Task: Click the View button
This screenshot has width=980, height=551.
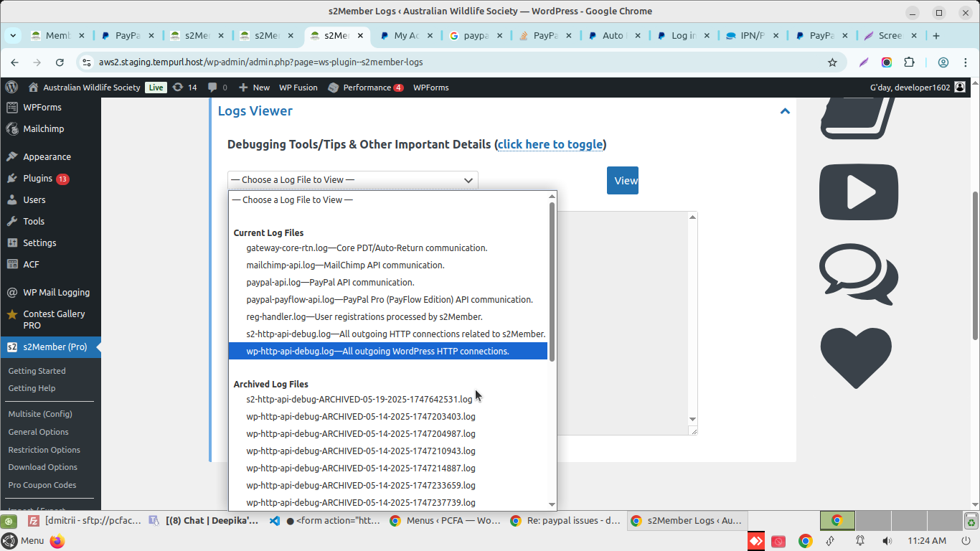Action: 623,181
